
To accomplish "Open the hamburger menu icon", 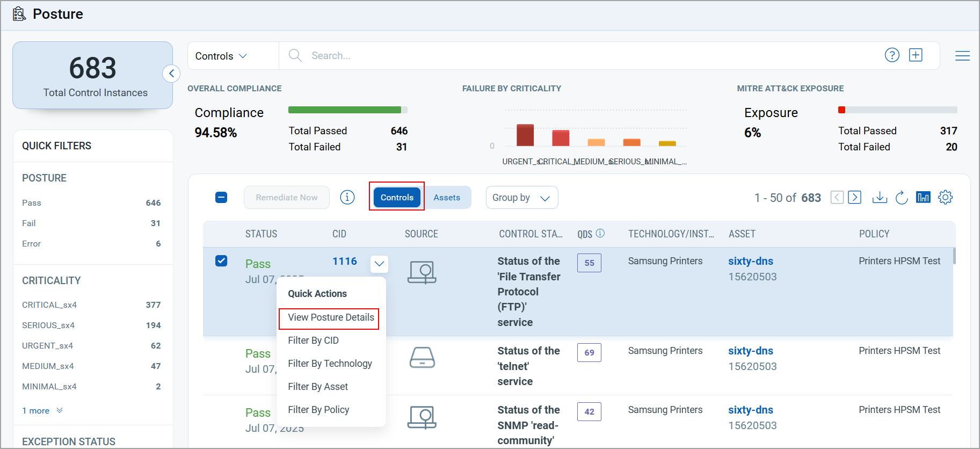I will [x=962, y=56].
